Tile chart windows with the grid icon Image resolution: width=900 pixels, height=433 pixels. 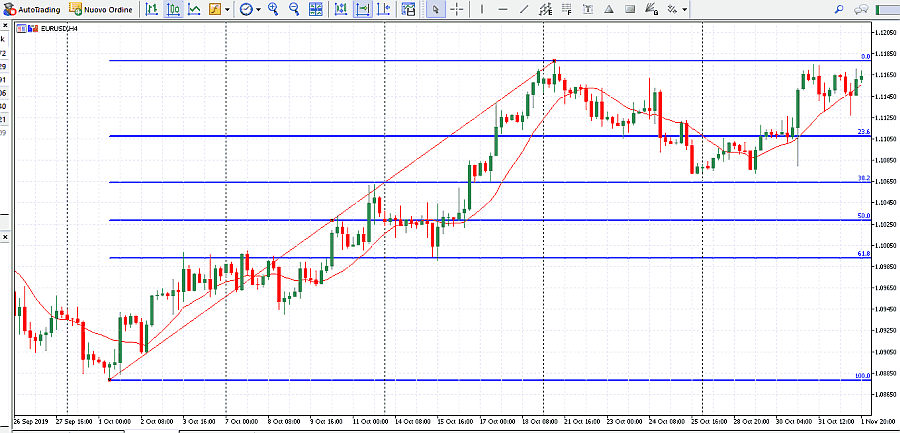point(317,9)
